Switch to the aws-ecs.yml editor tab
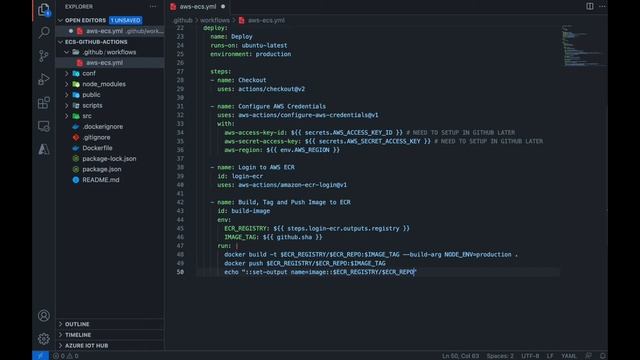This screenshot has height=360, width=640. click(x=198, y=7)
